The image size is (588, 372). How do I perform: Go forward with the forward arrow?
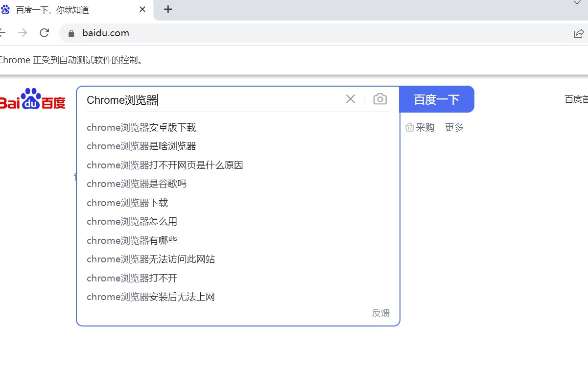pyautogui.click(x=23, y=33)
